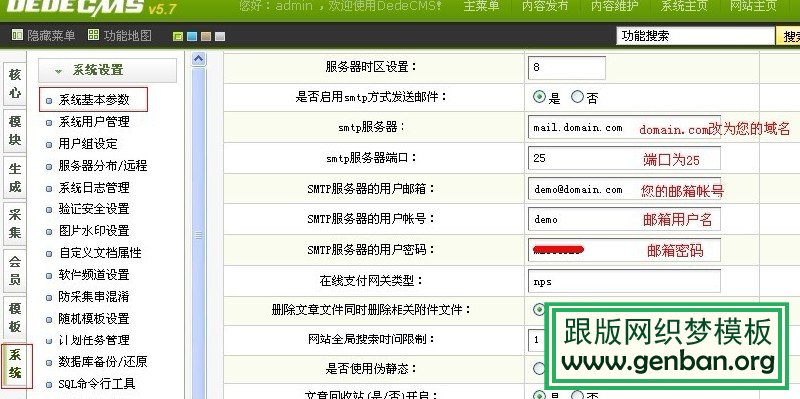Select the gray skin color swatch
The image size is (800, 399).
[x=220, y=36]
